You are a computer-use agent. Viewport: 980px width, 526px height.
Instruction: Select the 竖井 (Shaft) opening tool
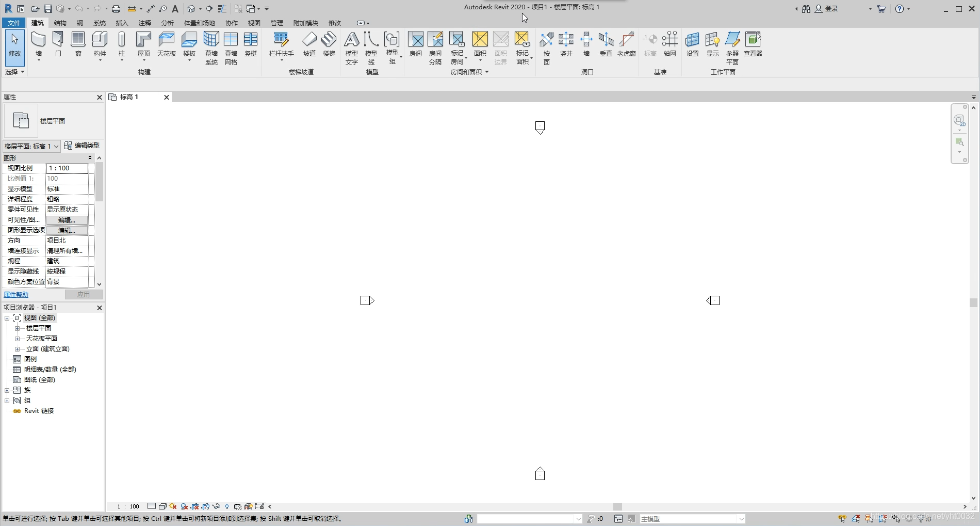pyautogui.click(x=566, y=44)
